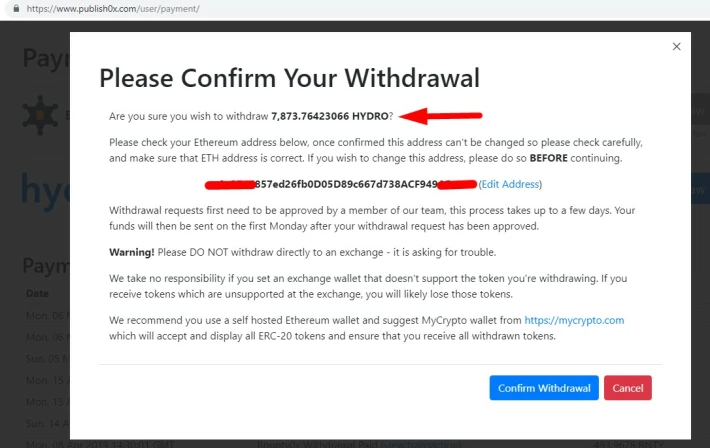Visit the https://mycrypto.com link
The width and height of the screenshot is (710, 448).
tap(574, 320)
